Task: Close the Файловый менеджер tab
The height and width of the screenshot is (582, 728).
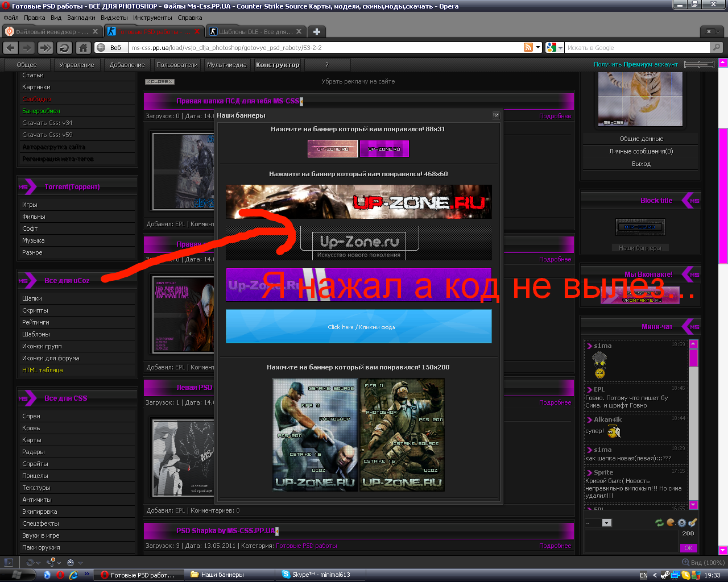Action: [95, 32]
